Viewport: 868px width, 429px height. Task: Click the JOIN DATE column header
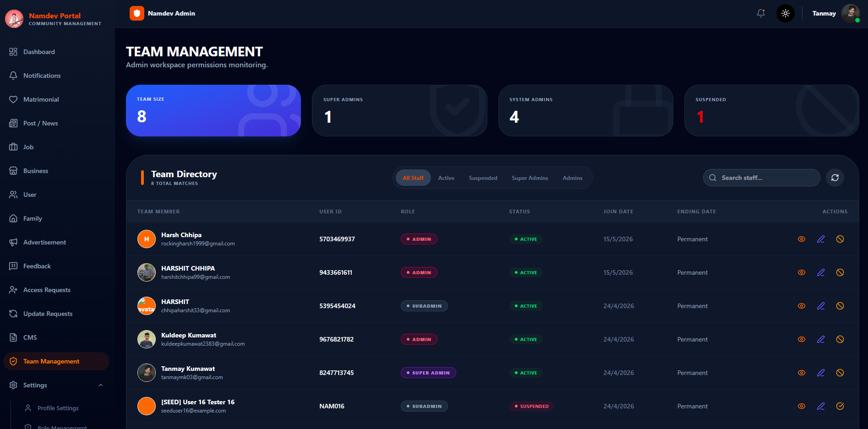(618, 212)
